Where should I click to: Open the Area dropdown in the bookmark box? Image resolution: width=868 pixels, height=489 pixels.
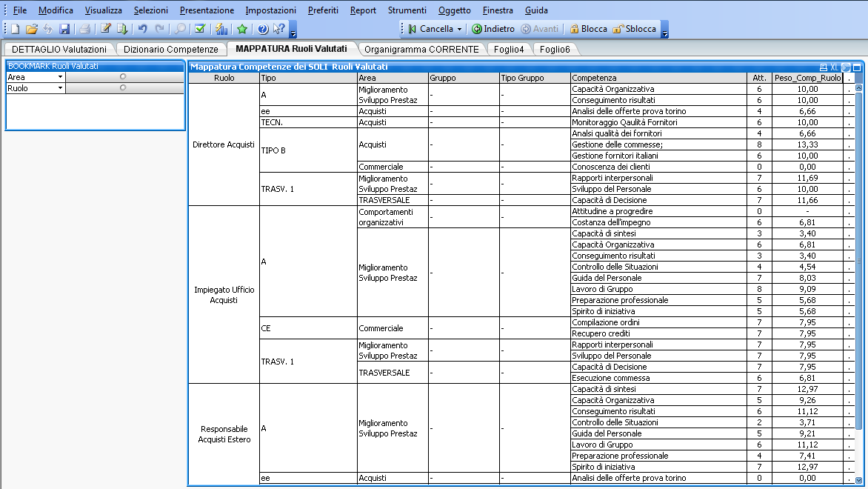tap(60, 78)
